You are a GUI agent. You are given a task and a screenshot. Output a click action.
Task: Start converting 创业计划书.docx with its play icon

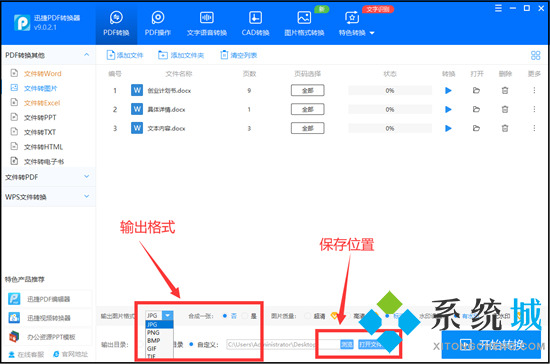pyautogui.click(x=448, y=90)
